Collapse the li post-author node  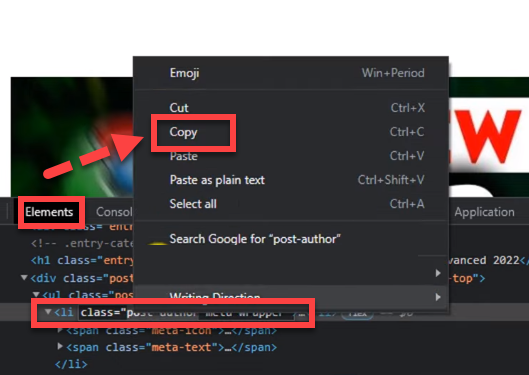point(48,312)
